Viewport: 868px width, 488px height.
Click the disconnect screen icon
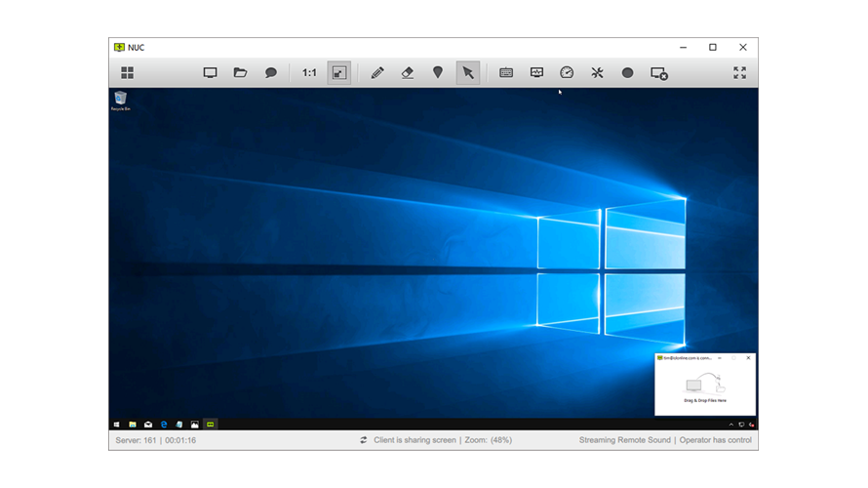click(659, 73)
